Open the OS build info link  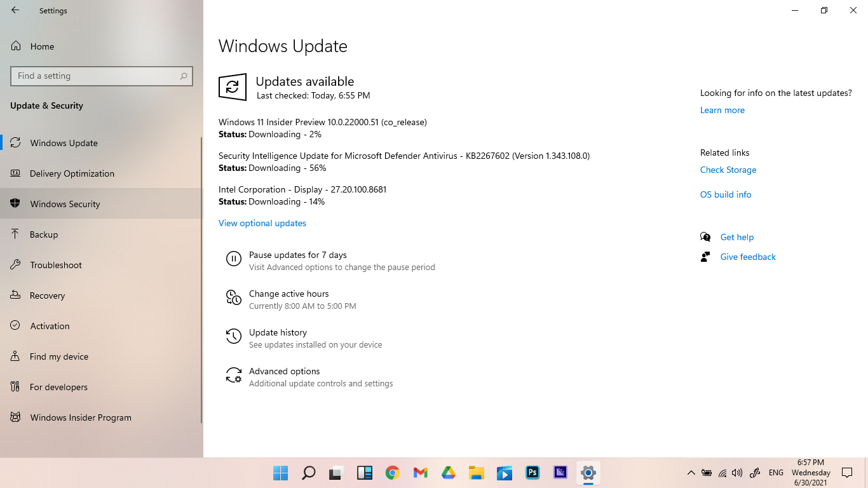[726, 194]
